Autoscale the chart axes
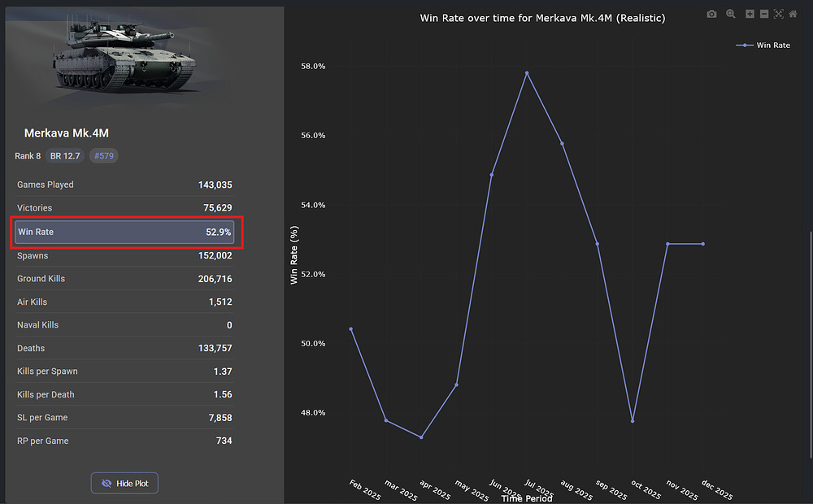The height and width of the screenshot is (504, 813). coord(778,14)
